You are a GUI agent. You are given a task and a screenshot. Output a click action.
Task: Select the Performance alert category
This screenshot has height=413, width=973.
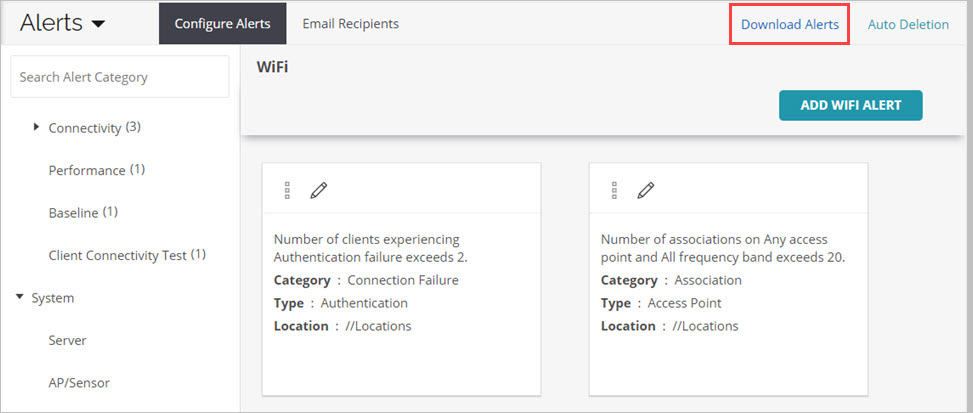pyautogui.click(x=87, y=170)
